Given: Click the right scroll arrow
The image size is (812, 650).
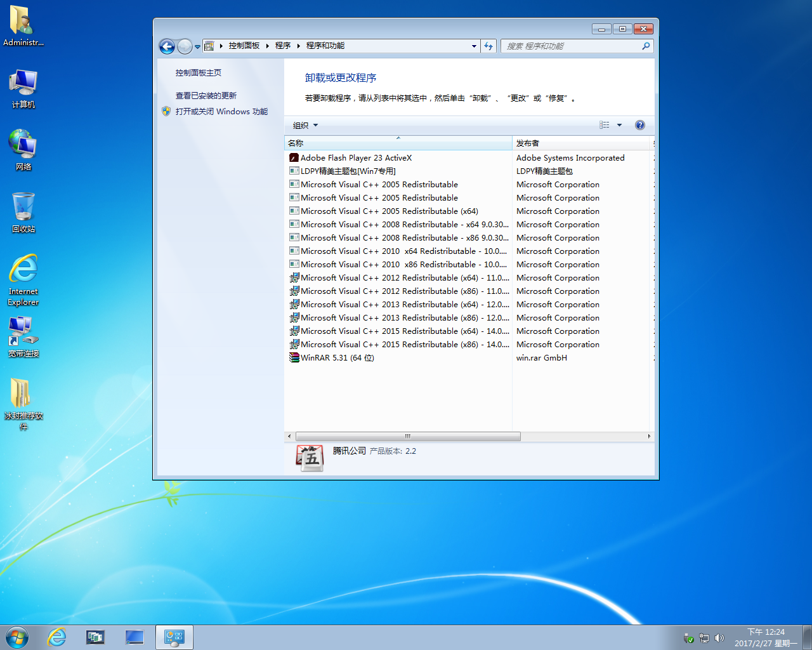Looking at the screenshot, I should 648,436.
